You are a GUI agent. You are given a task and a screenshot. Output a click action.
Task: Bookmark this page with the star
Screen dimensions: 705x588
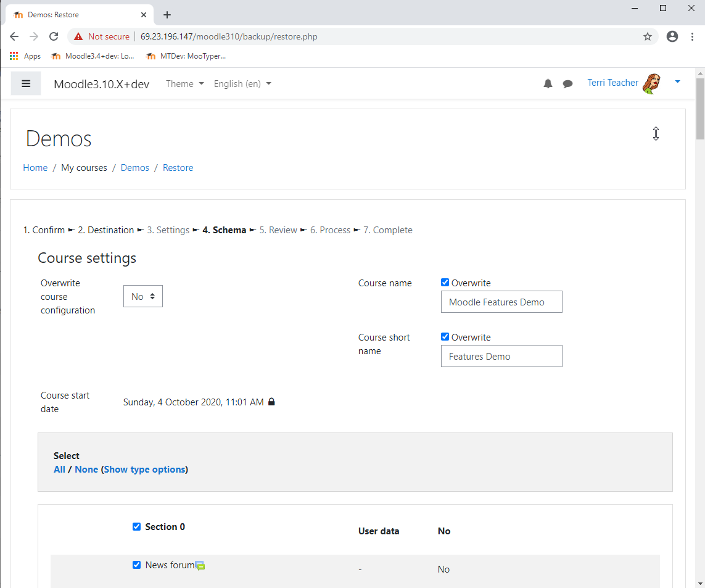point(648,36)
